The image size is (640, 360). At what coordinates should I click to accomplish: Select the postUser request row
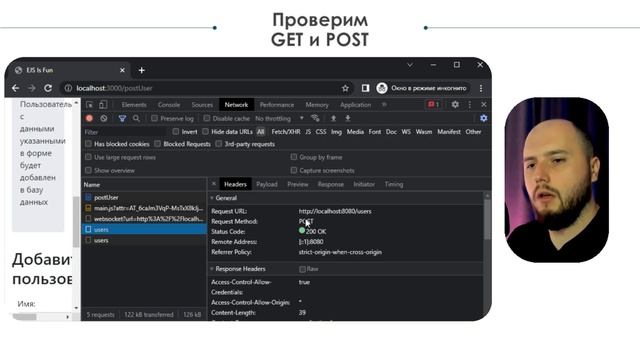[144, 198]
